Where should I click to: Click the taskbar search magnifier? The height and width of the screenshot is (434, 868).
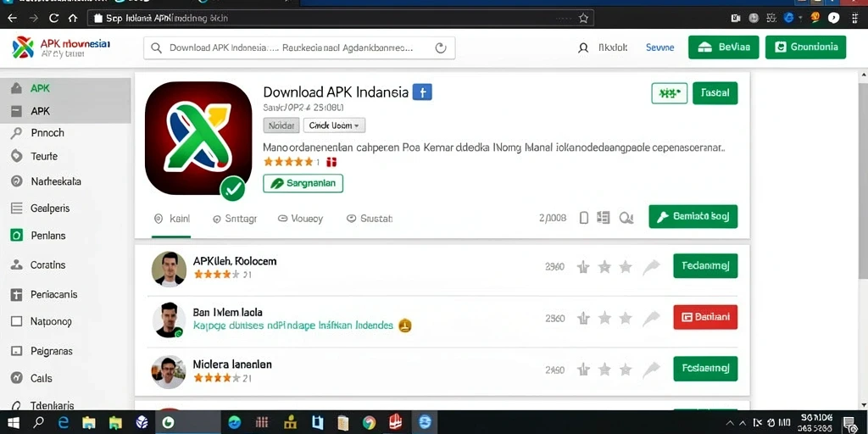[x=38, y=423]
